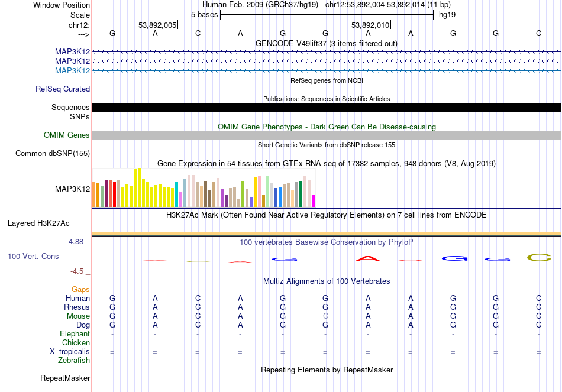Click the red A in PhyloP conservation logo
The height and width of the screenshot is (392, 562).
pos(368,258)
